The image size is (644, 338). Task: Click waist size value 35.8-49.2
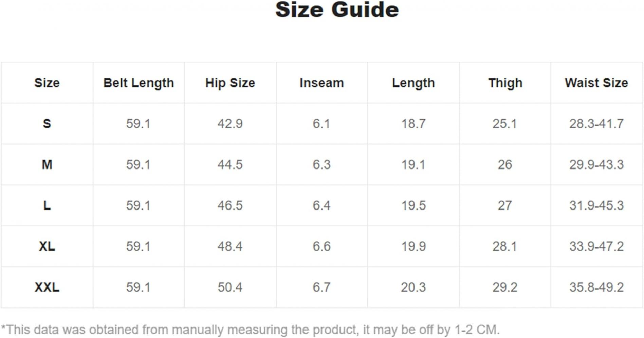(596, 287)
